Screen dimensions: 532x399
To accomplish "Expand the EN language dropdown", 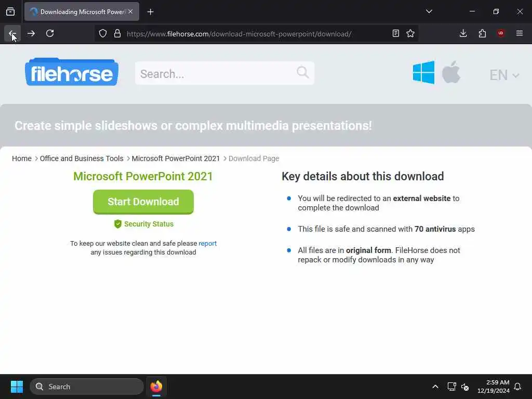I will 504,75.
